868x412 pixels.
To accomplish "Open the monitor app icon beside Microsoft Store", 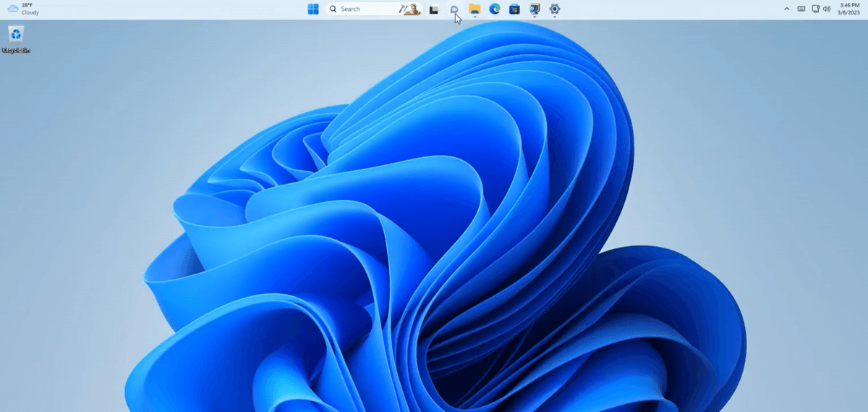I will click(x=535, y=9).
